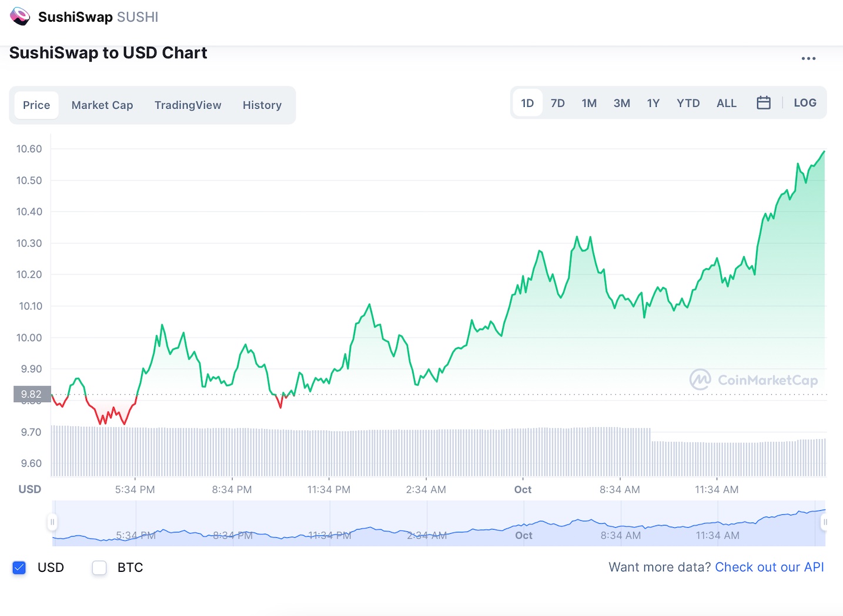843x616 pixels.
Task: Follow the Check out our API link
Action: [769, 567]
